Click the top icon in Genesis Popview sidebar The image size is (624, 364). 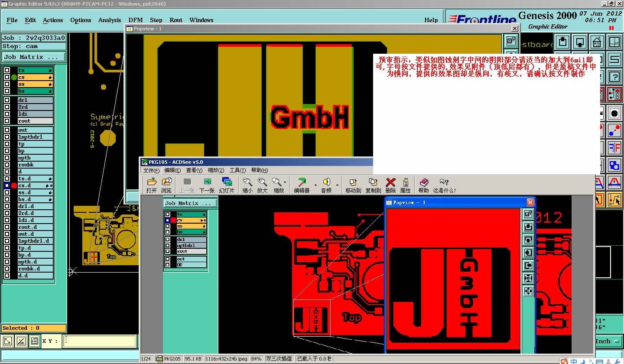pos(511,41)
